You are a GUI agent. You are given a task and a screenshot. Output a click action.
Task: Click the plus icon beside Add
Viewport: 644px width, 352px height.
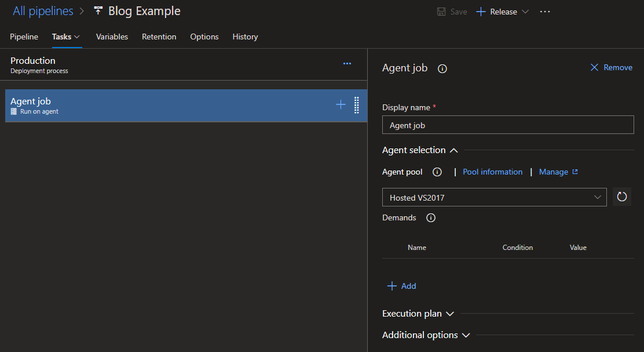(x=392, y=286)
